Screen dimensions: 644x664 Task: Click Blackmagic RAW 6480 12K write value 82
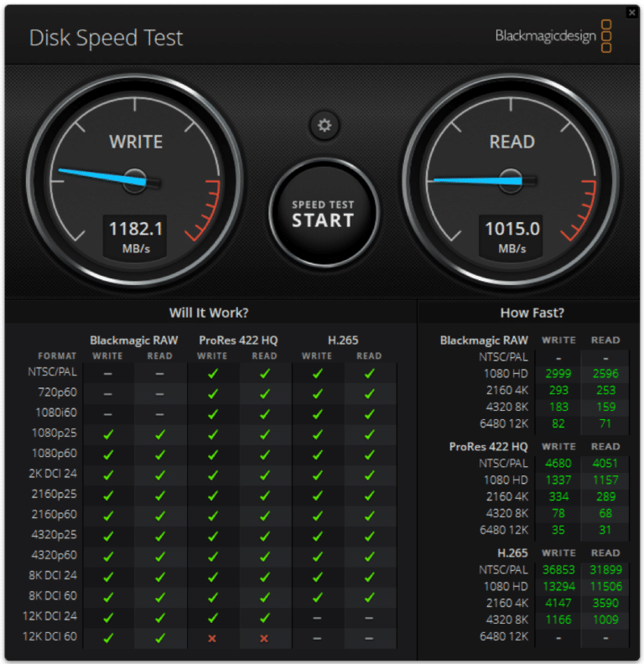tap(558, 424)
